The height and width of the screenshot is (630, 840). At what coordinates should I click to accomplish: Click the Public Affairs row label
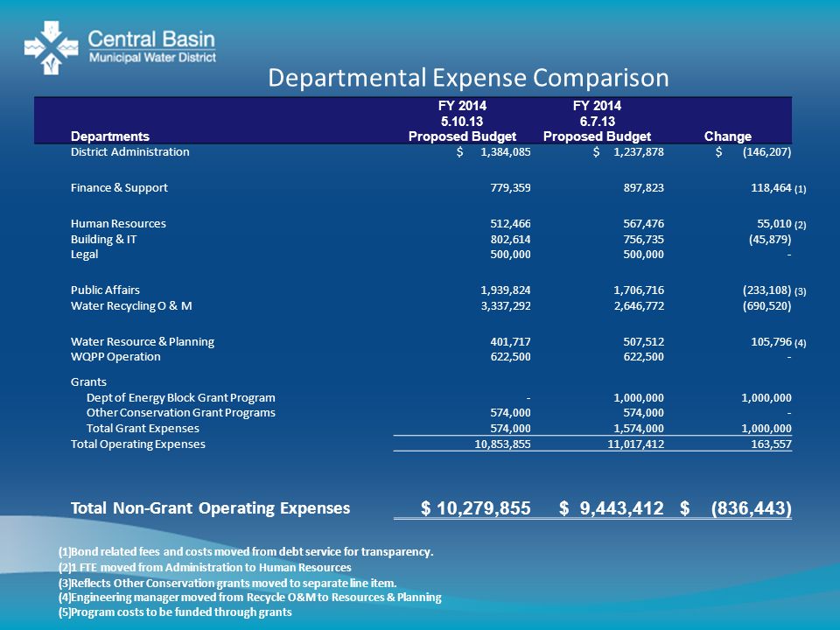[105, 290]
